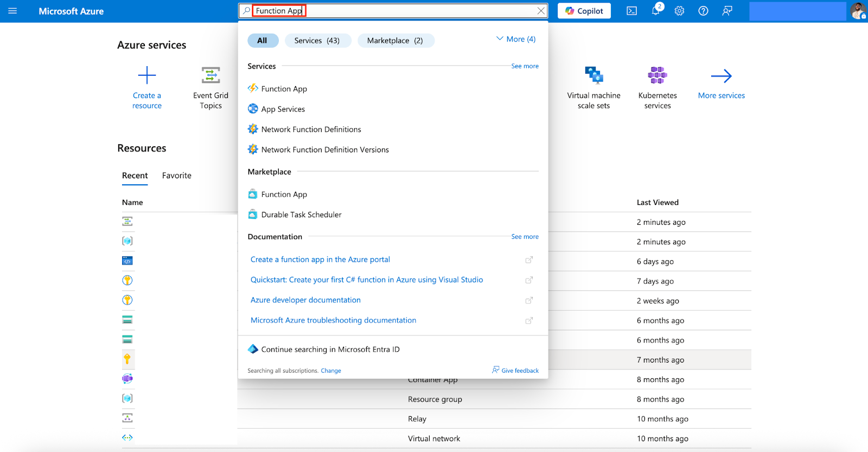This screenshot has width=868, height=452.
Task: Click inside the Function App search field
Action: click(393, 11)
